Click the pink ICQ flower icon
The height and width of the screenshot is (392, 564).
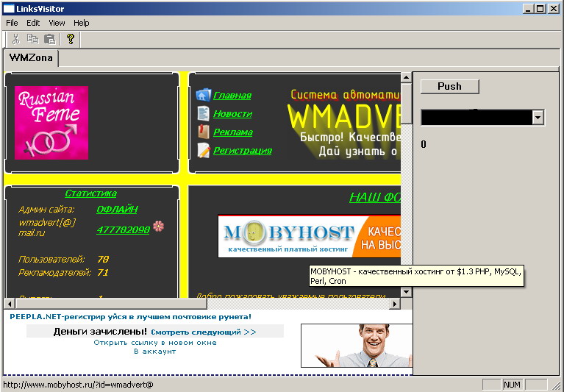158,227
